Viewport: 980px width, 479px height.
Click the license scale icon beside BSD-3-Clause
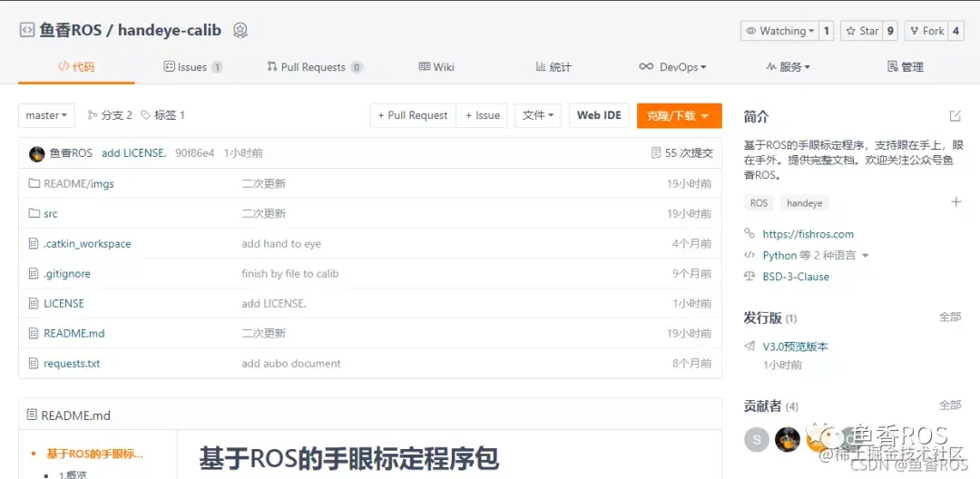pyautogui.click(x=750, y=276)
